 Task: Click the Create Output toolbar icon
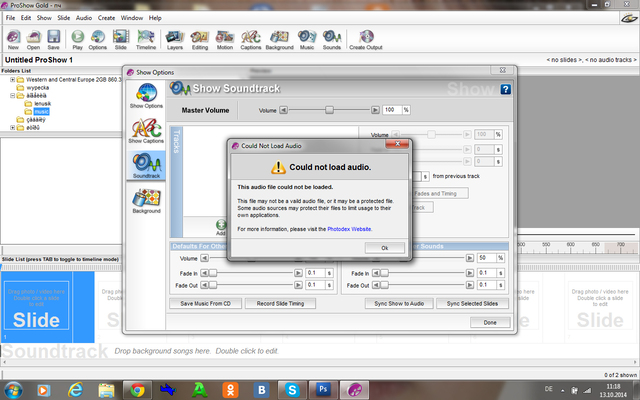366,40
